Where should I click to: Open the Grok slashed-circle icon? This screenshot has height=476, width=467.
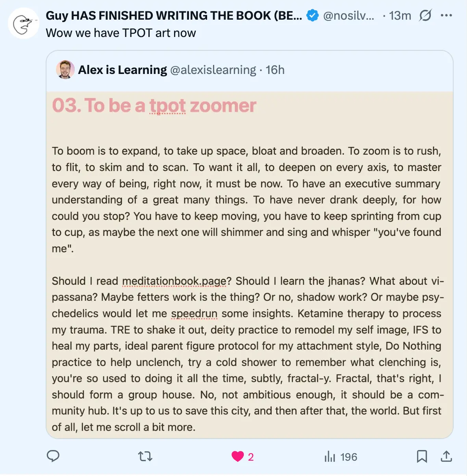click(x=425, y=16)
